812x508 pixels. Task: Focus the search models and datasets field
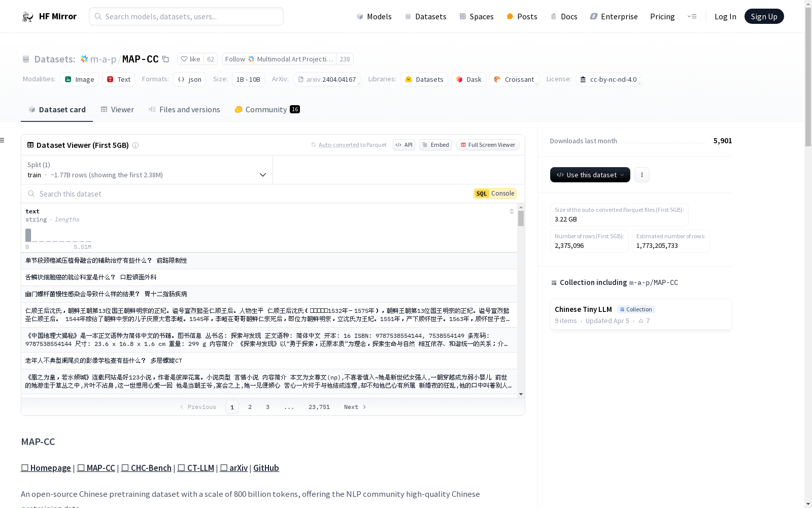coord(186,16)
